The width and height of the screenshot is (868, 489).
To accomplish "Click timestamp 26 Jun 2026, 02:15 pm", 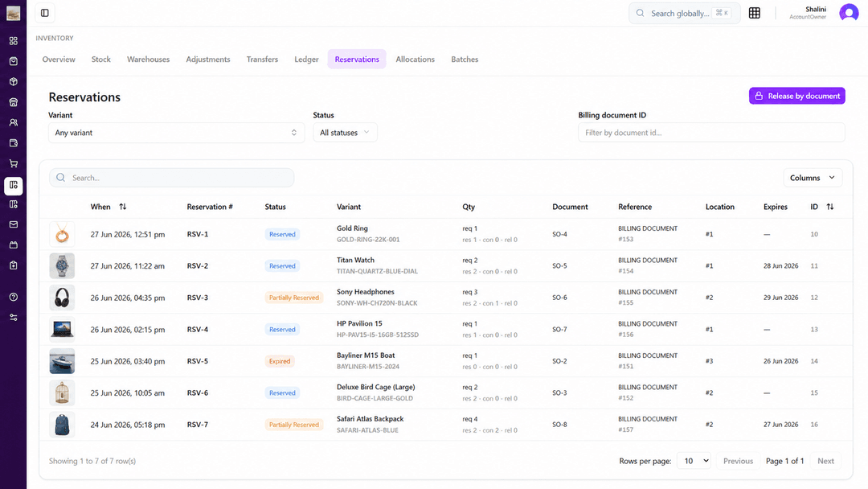I will click(x=128, y=330).
